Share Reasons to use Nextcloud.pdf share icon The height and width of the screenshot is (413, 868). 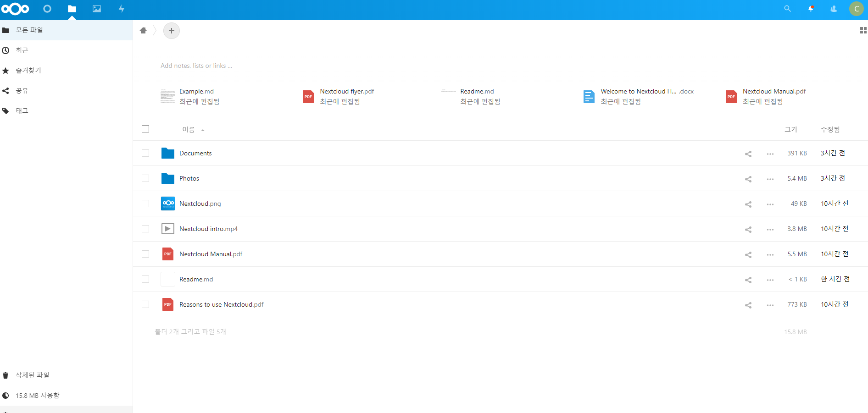(748, 305)
